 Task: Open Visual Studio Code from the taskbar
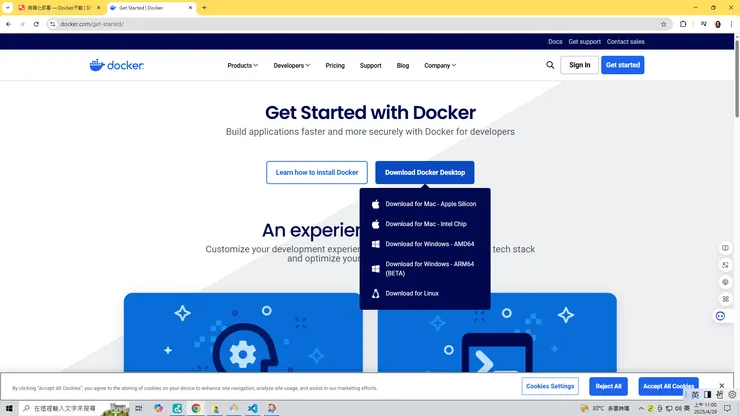252,408
